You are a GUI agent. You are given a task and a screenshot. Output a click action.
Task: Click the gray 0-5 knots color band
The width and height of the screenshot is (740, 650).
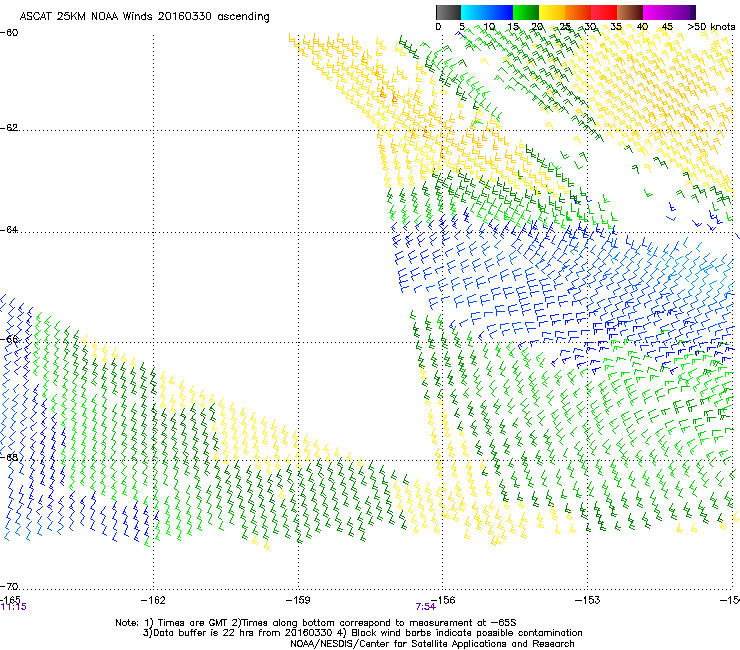click(448, 12)
